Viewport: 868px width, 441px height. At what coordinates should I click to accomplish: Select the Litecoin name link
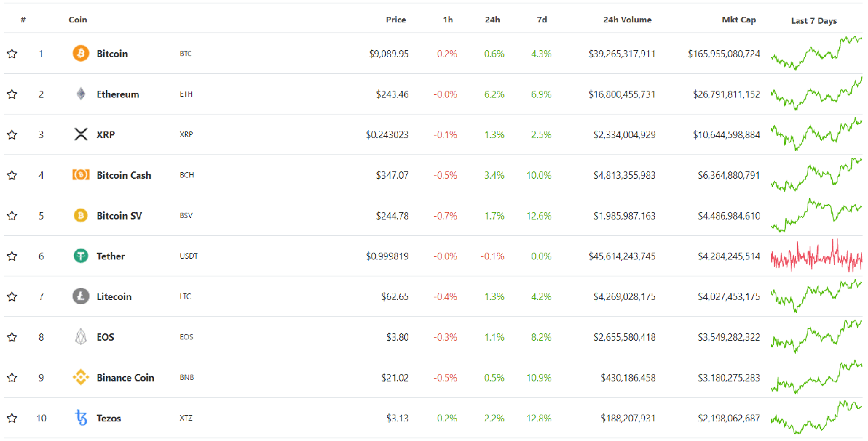114,297
